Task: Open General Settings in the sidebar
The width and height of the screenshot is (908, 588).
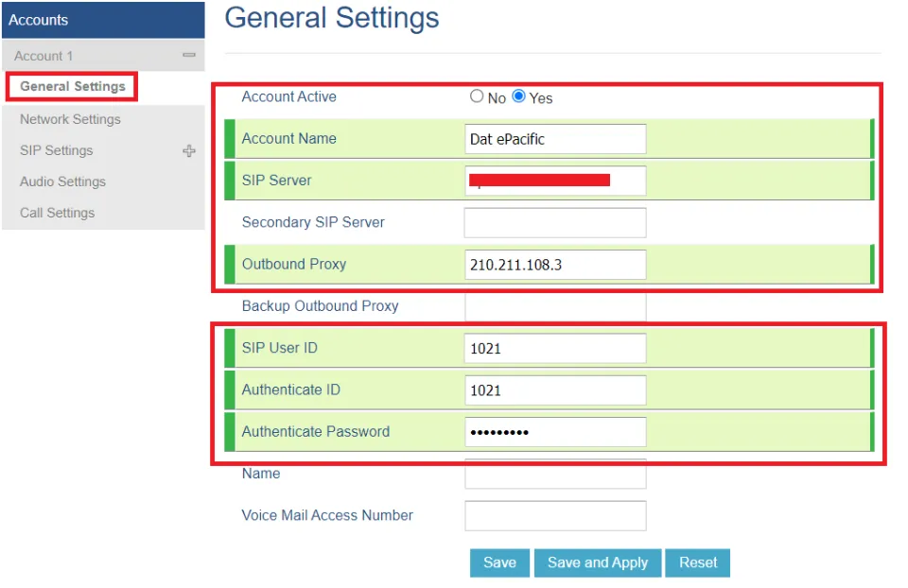Action: pyautogui.click(x=73, y=86)
